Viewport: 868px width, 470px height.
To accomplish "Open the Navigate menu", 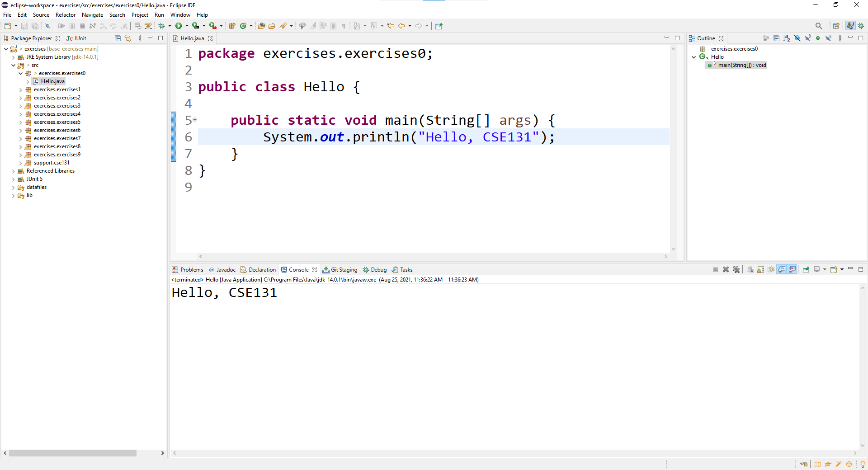I will (92, 15).
